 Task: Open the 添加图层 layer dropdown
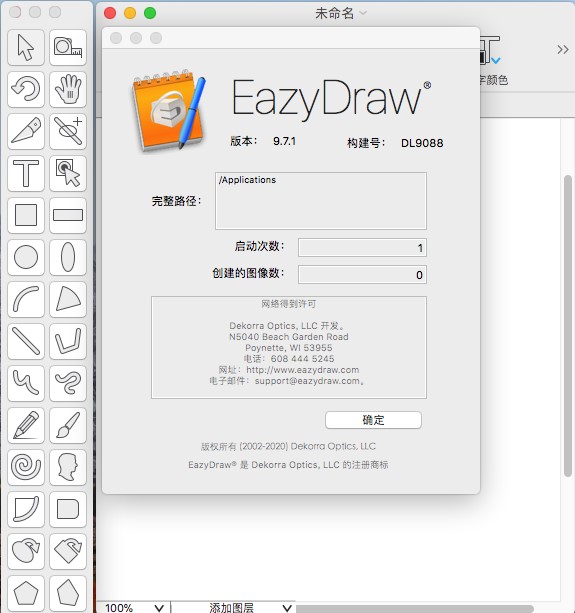click(233, 608)
